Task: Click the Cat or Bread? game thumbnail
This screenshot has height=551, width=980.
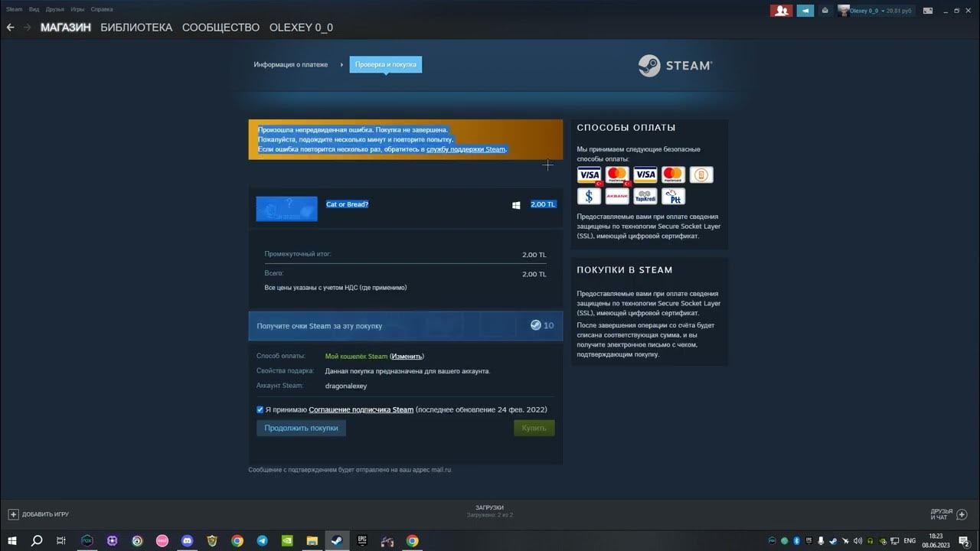Action: [286, 209]
